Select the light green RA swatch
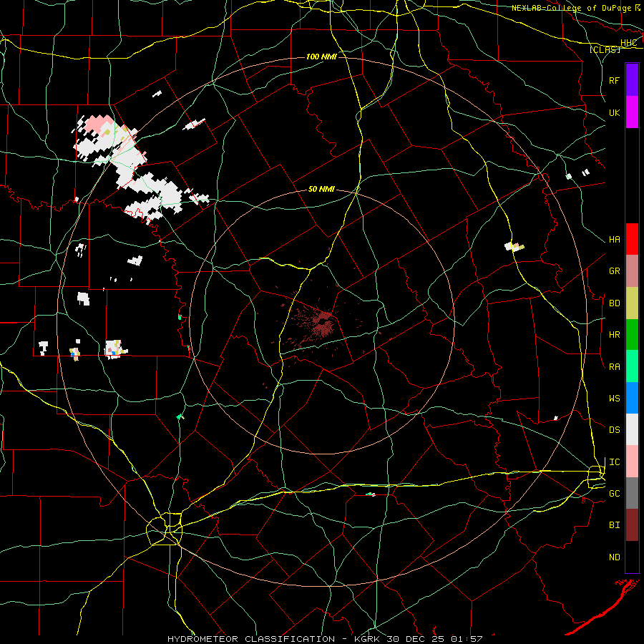 (x=632, y=366)
